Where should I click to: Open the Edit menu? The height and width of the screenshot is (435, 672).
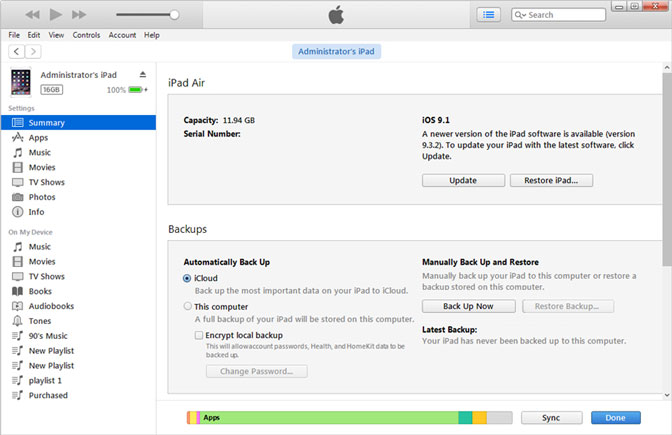(34, 35)
